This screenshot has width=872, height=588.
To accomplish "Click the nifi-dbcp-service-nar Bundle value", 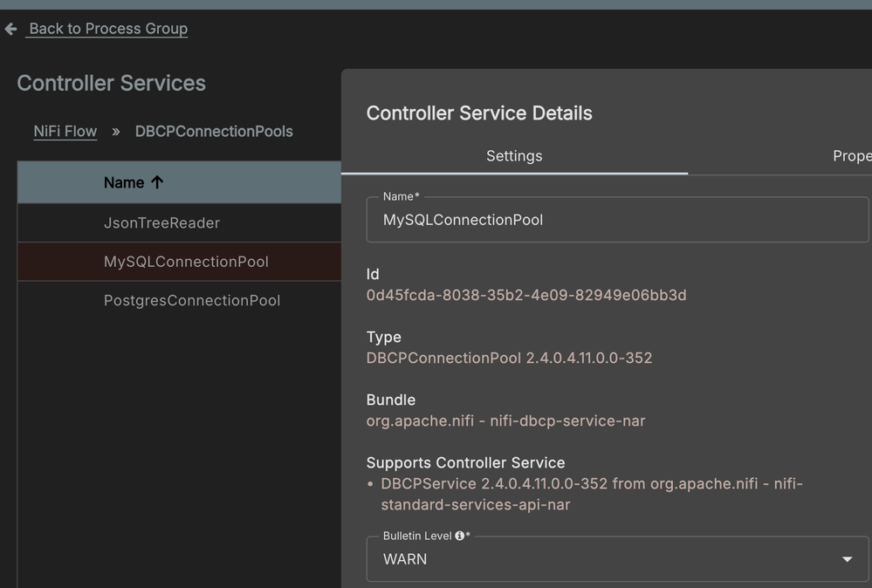I will pos(505,420).
